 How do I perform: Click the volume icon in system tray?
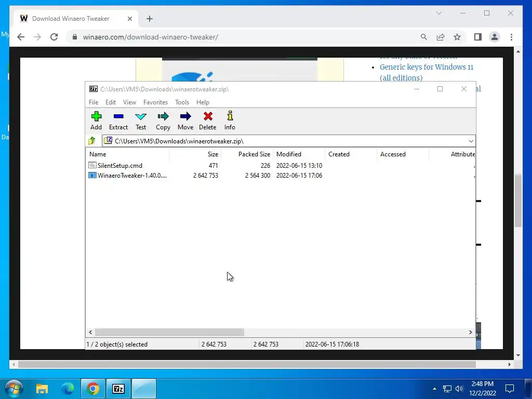(x=459, y=389)
